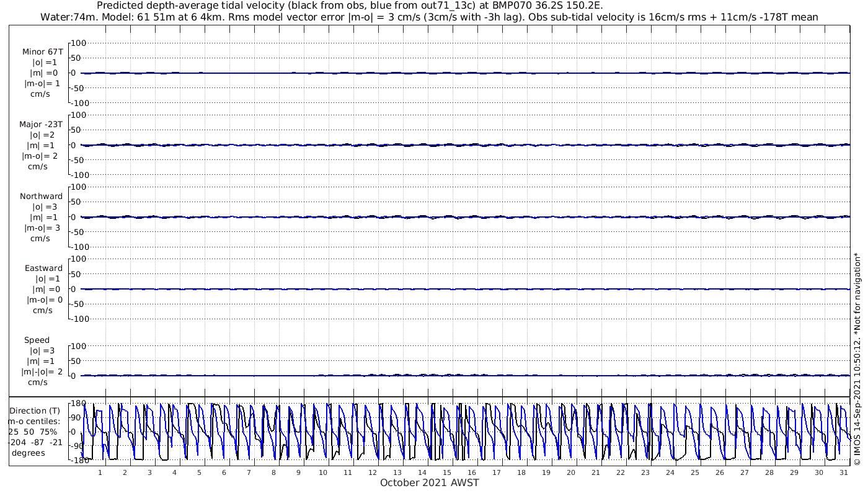Click day '20' on the date axis
This screenshot has height=496, width=868.
coord(571,472)
